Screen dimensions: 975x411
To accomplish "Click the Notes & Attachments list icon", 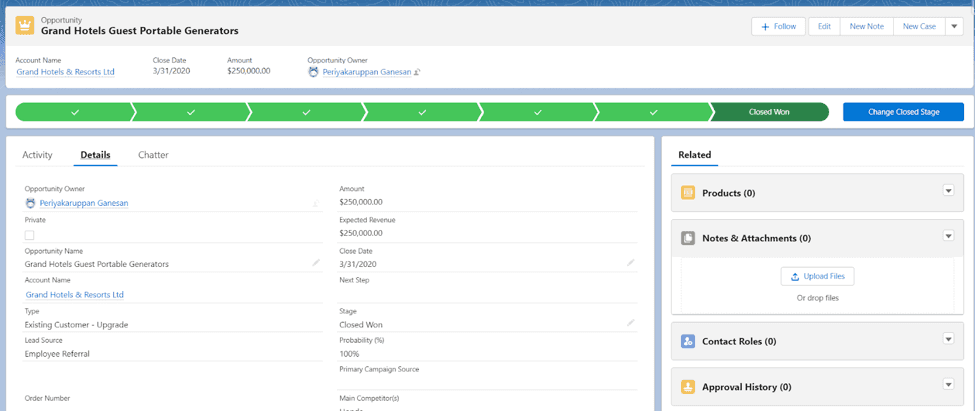I will [688, 238].
